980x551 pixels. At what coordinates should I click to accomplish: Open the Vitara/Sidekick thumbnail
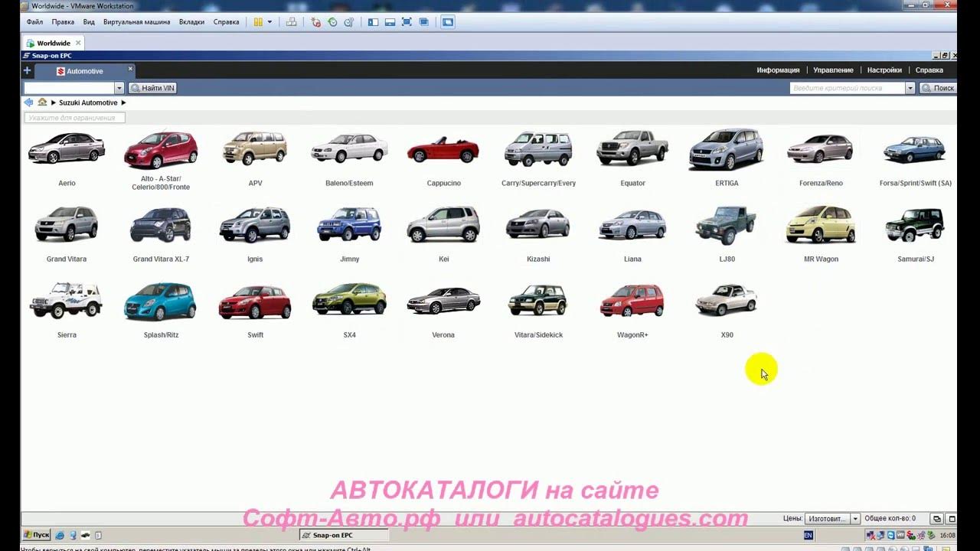(x=538, y=300)
